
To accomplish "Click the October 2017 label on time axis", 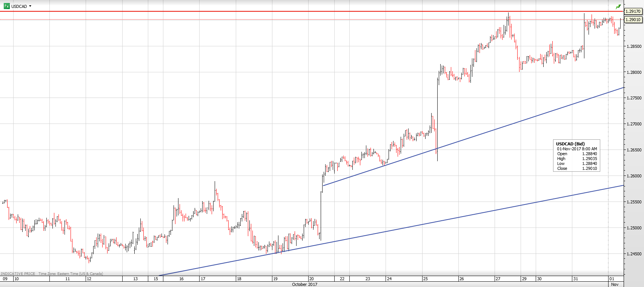I will tap(304, 284).
